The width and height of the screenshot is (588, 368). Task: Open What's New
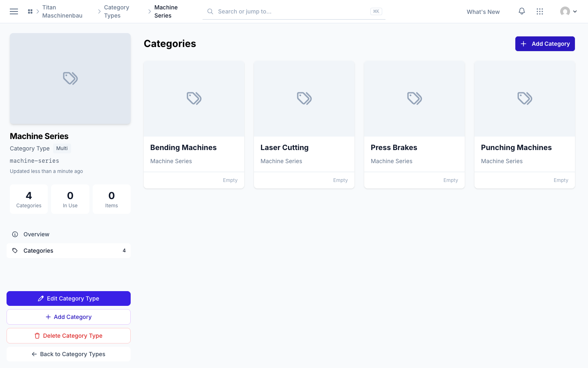[483, 12]
